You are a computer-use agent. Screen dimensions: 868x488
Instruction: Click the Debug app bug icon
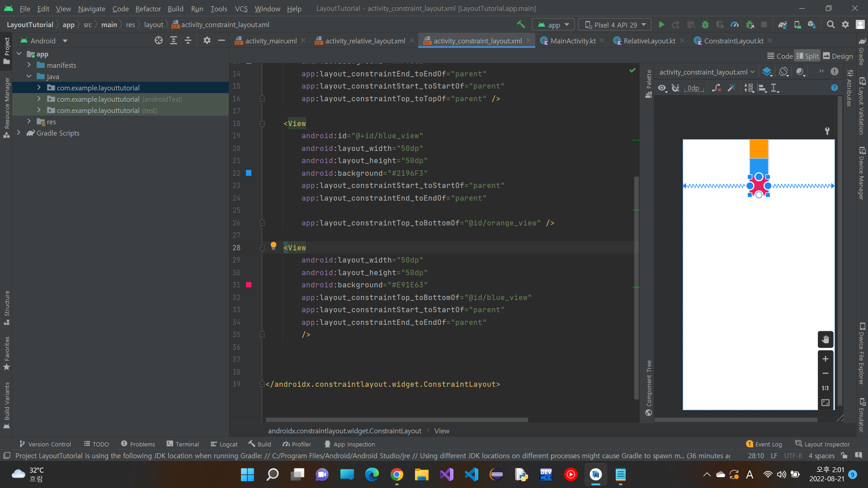coord(705,25)
